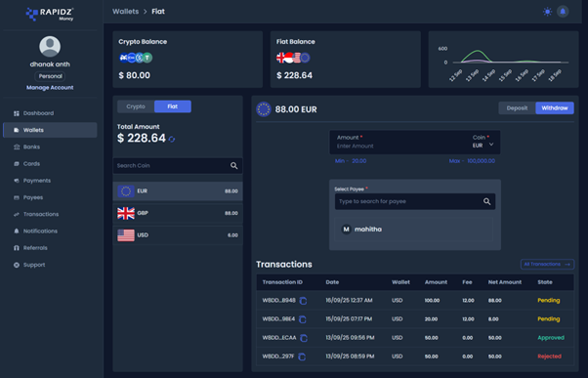Screen dimensions: 588x378
Task: Click the Rapidz Money logo
Action: point(50,15)
